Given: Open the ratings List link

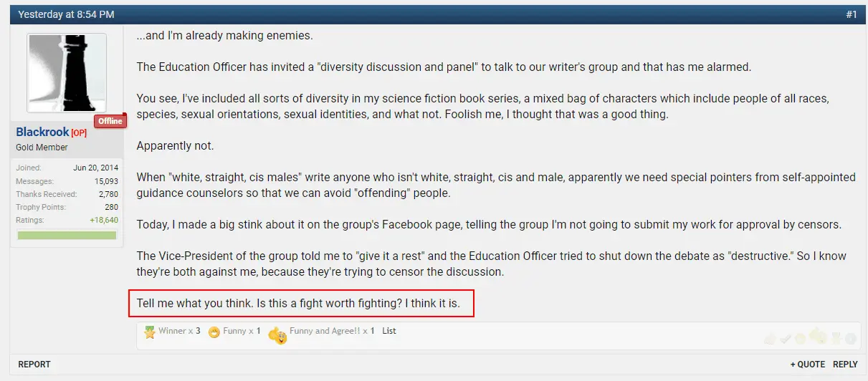Looking at the screenshot, I should pos(389,331).
